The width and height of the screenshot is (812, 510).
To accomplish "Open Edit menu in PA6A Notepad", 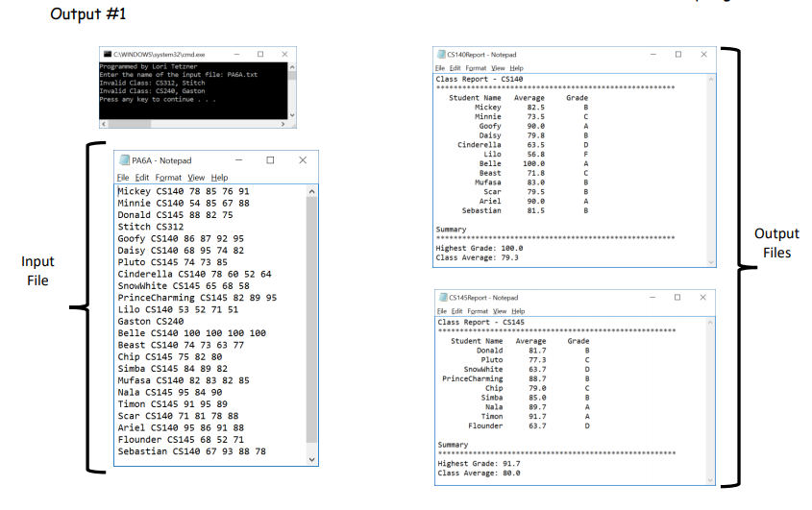I will tap(142, 178).
